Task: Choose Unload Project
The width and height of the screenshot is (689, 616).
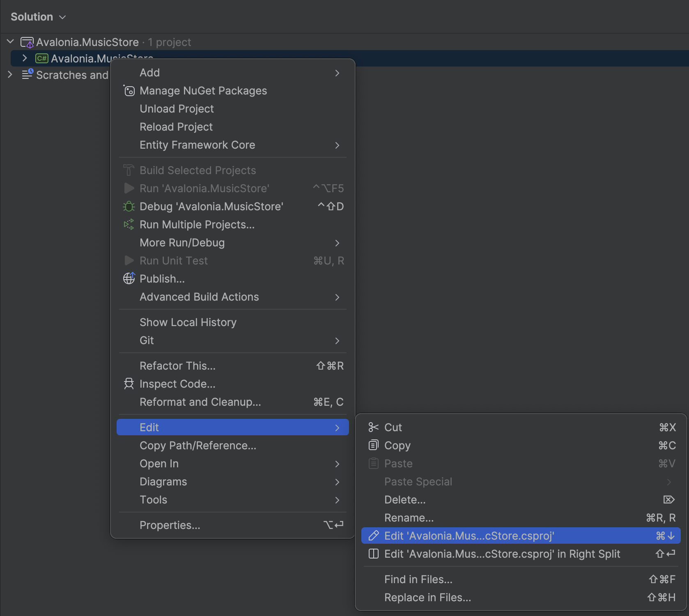Action: point(233,109)
